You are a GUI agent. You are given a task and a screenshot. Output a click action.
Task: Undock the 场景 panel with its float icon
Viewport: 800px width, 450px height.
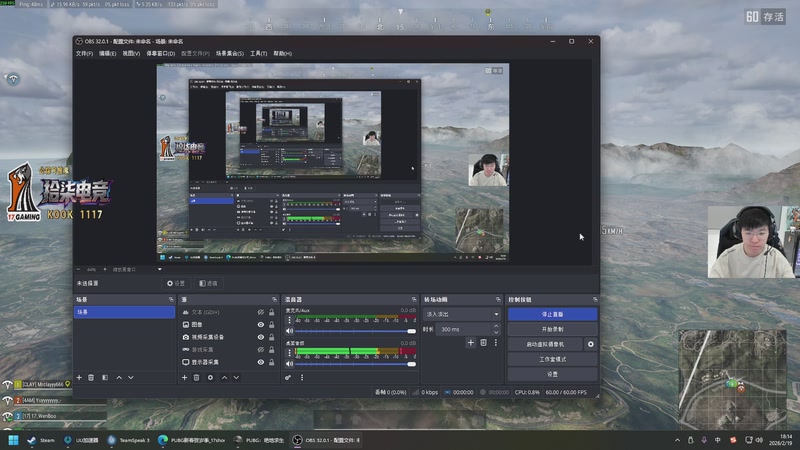171,299
